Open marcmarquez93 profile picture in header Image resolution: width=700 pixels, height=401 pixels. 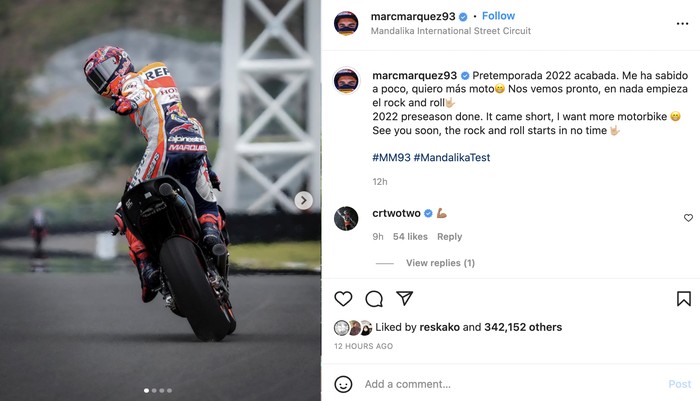[346, 23]
